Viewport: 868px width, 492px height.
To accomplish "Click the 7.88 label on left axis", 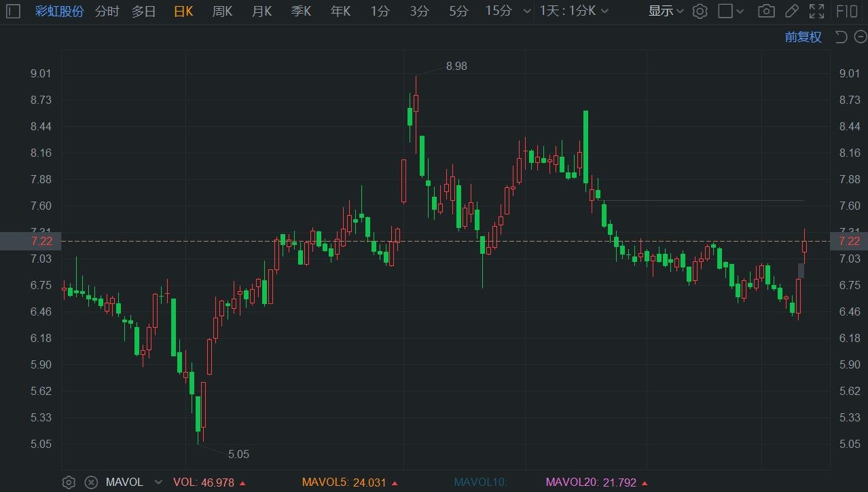I will pos(41,179).
